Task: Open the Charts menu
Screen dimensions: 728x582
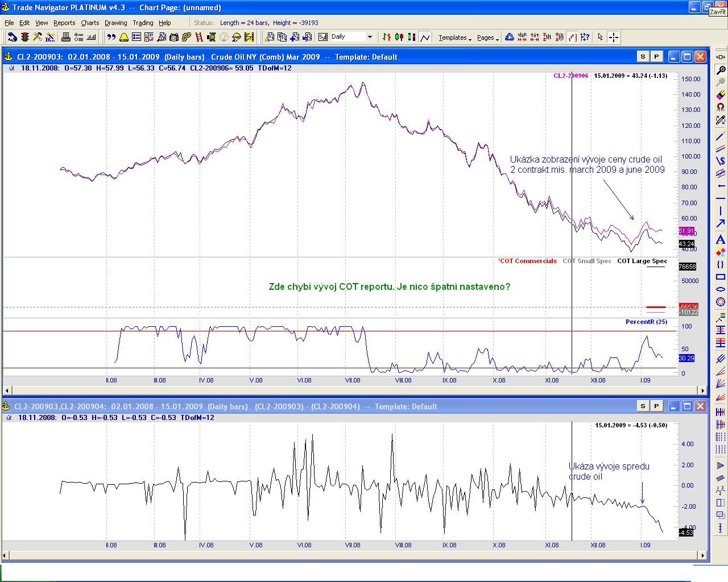Action: click(90, 23)
